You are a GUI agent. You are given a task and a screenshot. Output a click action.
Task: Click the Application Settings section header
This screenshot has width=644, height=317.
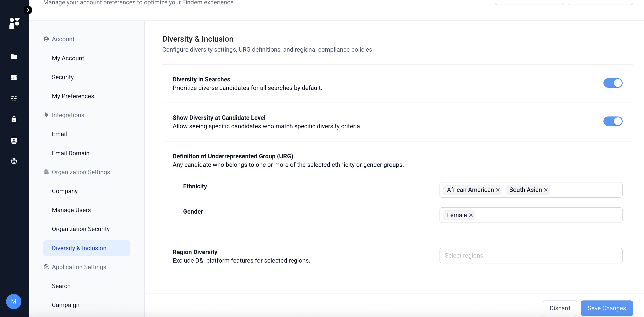point(79,267)
